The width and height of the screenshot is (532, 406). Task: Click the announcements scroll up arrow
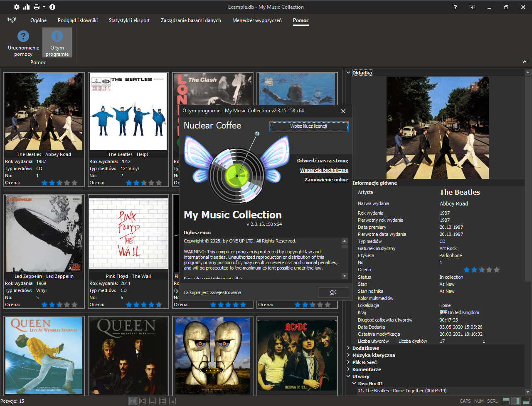345,241
